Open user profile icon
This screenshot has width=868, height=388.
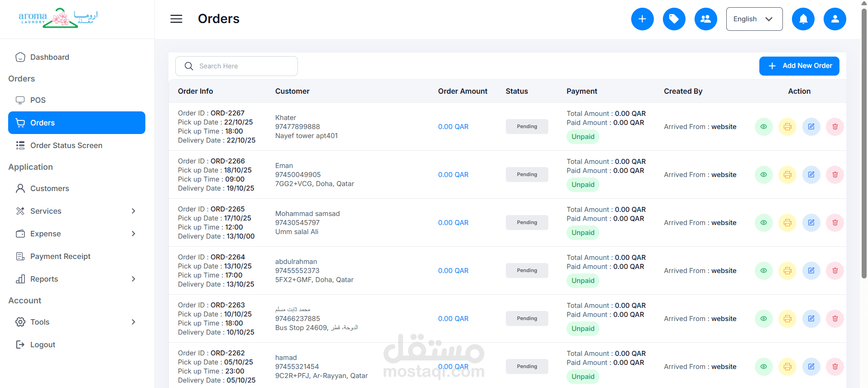tap(834, 19)
